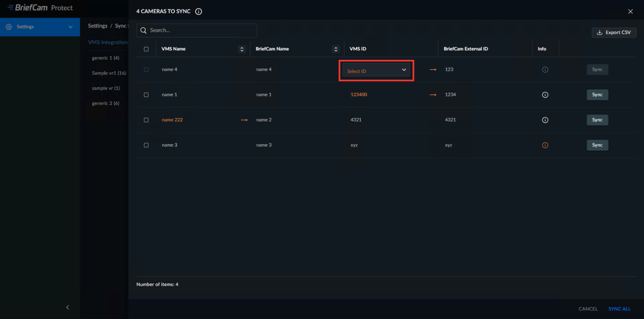Check the box for the name 222 row

tap(146, 120)
